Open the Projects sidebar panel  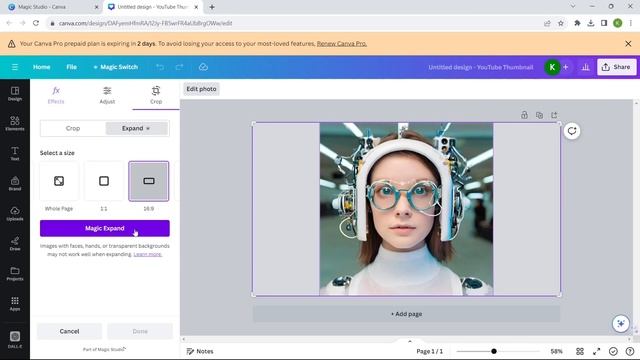[15, 273]
